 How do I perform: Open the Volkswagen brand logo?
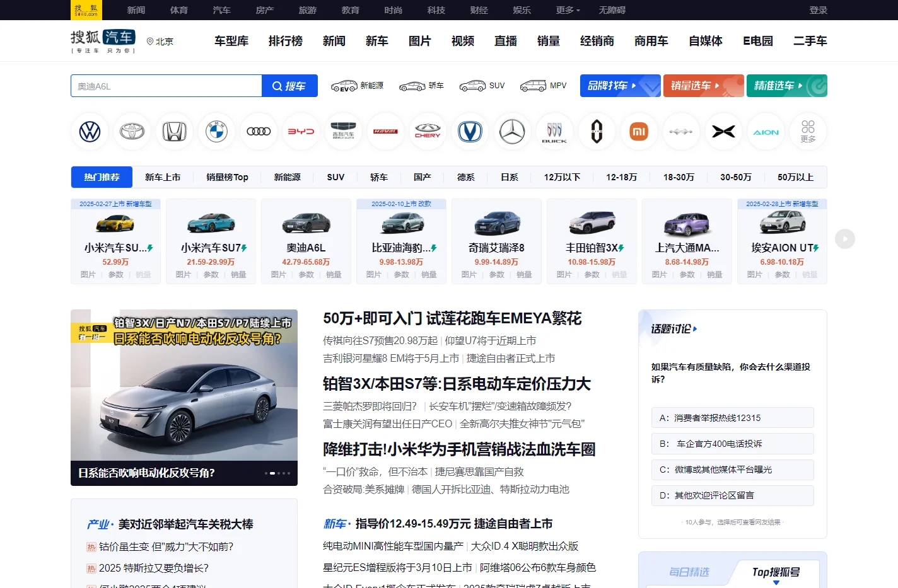(x=90, y=132)
